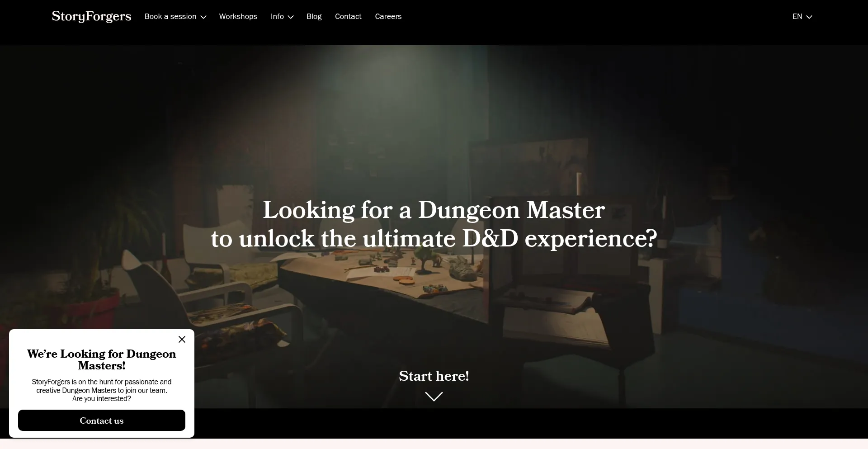The height and width of the screenshot is (449, 868).
Task: Click the popup heading about Dungeon Masters
Action: click(x=101, y=359)
